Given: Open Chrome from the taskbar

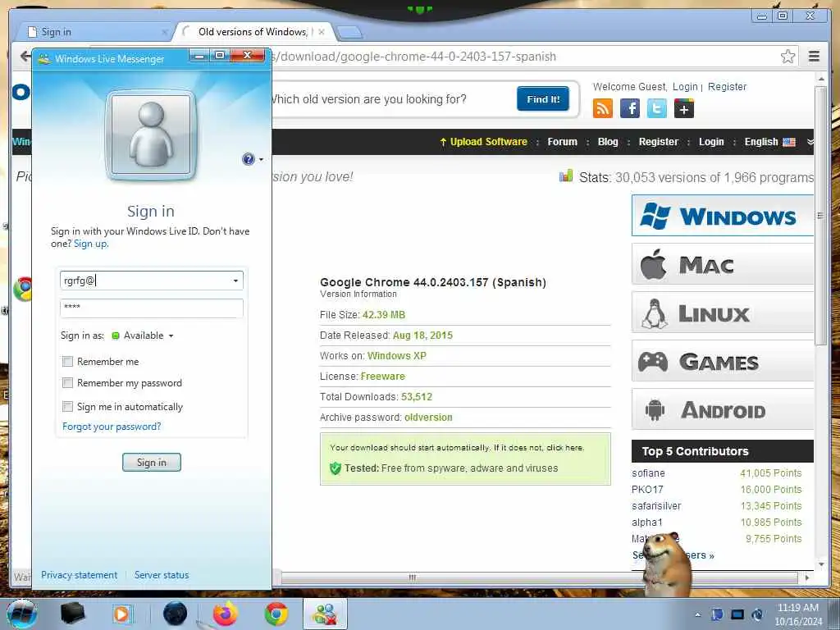Looking at the screenshot, I should pos(276,614).
